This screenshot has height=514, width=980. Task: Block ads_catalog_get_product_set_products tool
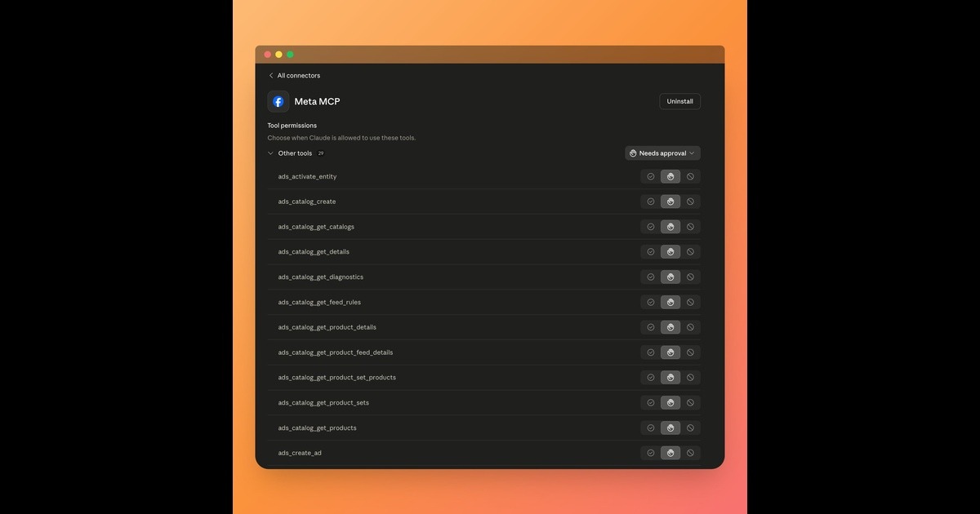pyautogui.click(x=690, y=378)
